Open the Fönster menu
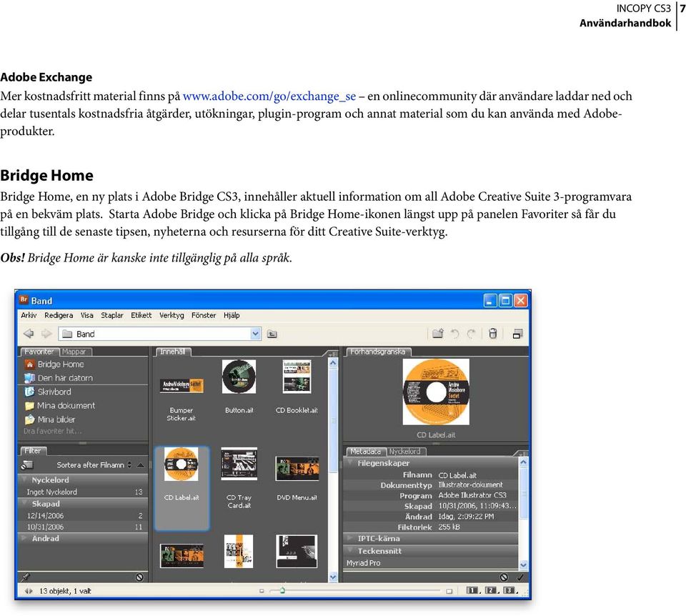 [204, 315]
